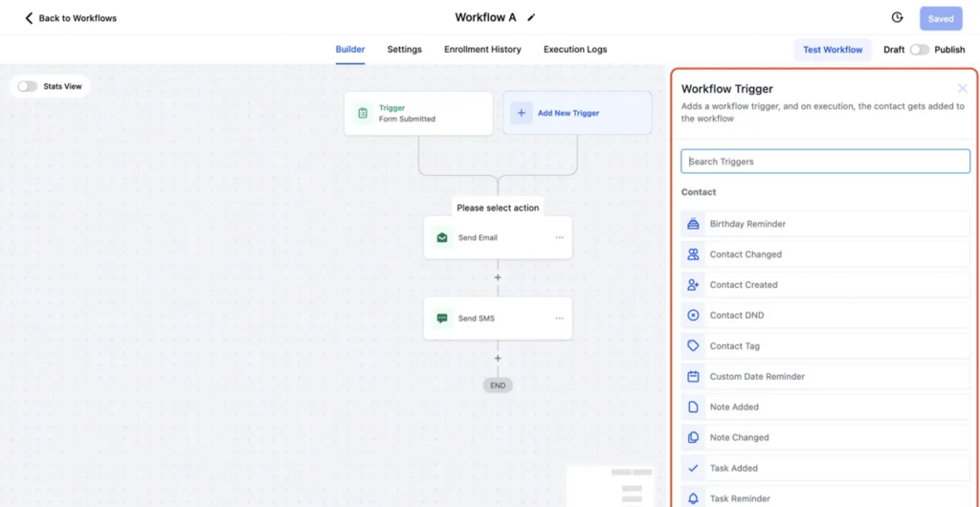Screen dimensions: 980x507
Task: Toggle the Stats View switch
Action: (x=28, y=86)
